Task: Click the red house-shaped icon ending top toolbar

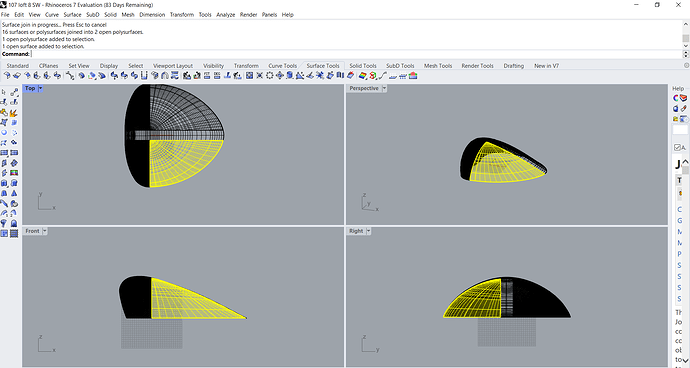Action: point(413,76)
